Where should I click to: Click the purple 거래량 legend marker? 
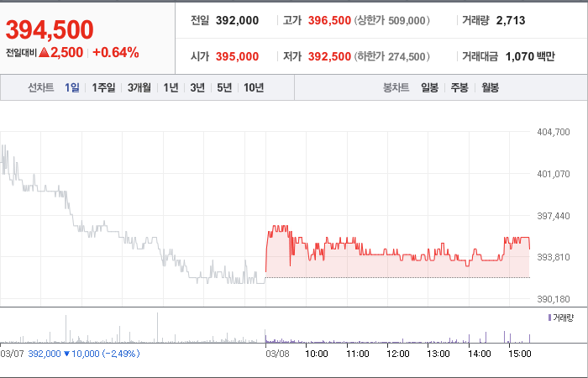pos(549,318)
